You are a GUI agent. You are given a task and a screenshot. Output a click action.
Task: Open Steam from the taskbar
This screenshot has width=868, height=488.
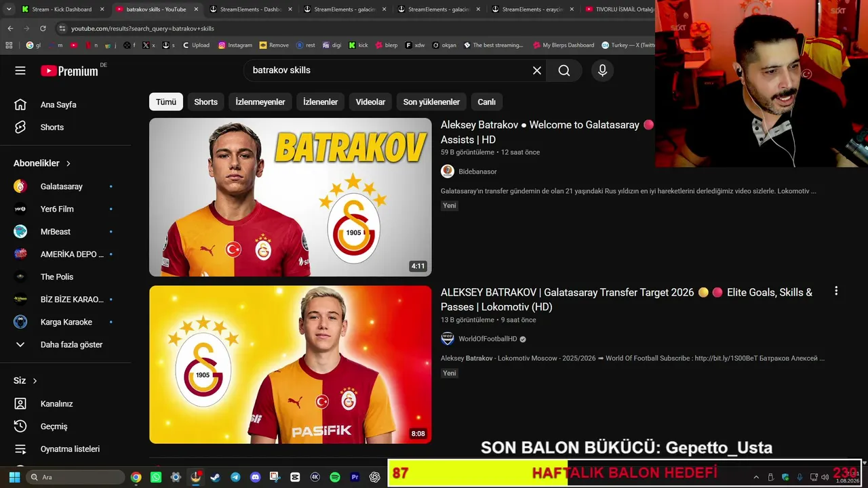215,477
